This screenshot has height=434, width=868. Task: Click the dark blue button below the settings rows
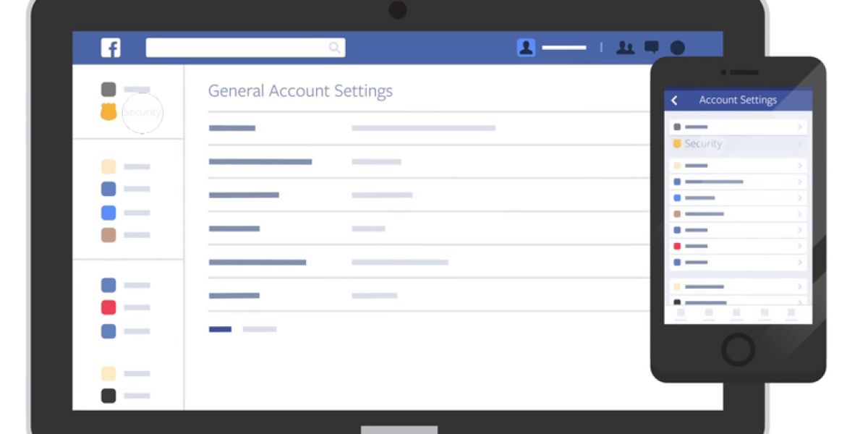tap(220, 329)
